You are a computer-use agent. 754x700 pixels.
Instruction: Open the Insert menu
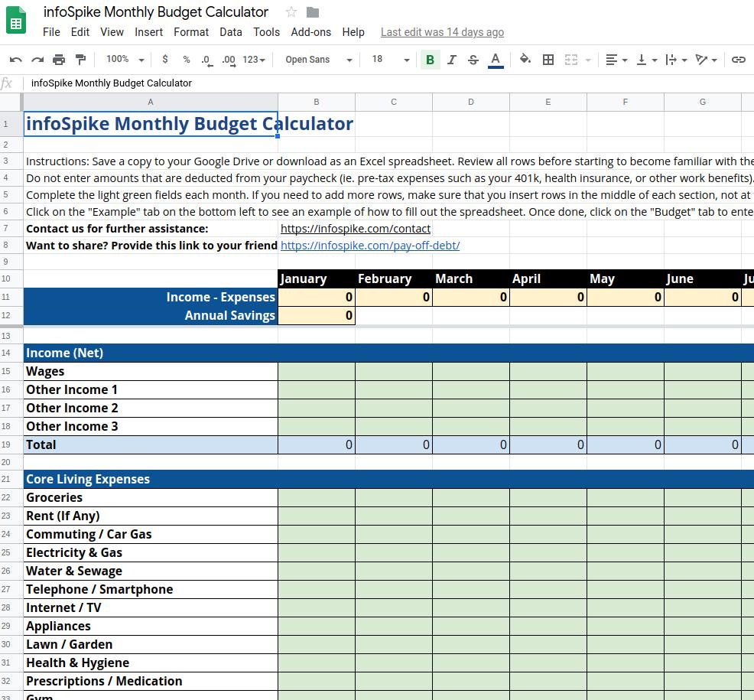[x=148, y=32]
